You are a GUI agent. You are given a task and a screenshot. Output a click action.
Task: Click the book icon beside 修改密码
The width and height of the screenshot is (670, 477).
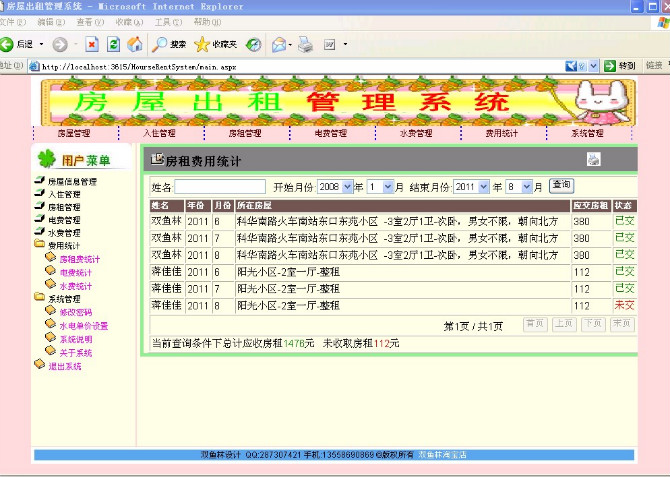50,310
